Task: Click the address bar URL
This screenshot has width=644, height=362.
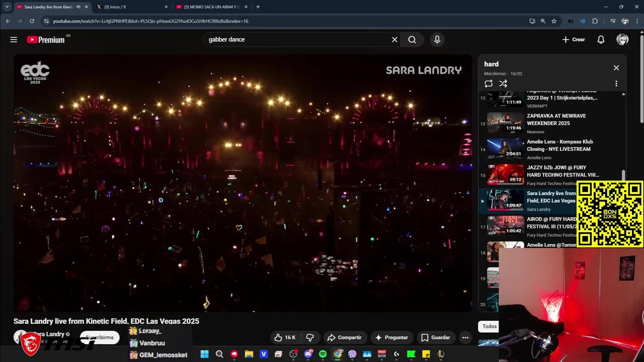Action: pyautogui.click(x=151, y=21)
